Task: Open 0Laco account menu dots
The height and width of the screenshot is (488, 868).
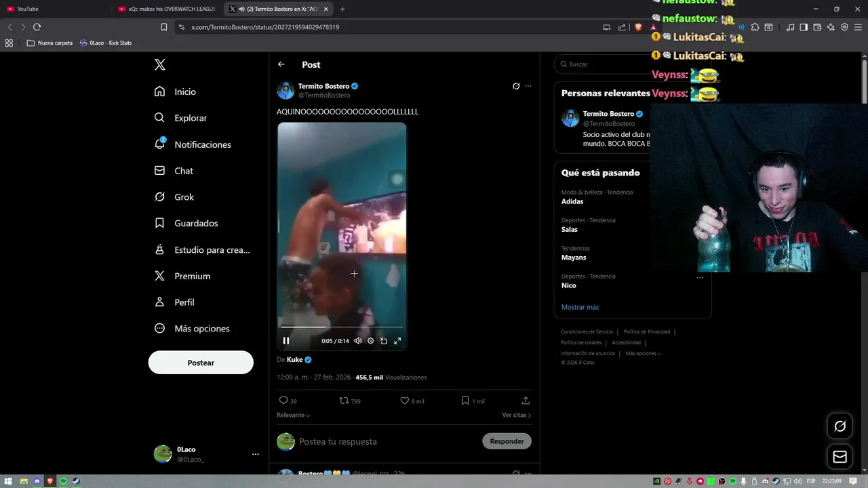Action: coord(256,454)
